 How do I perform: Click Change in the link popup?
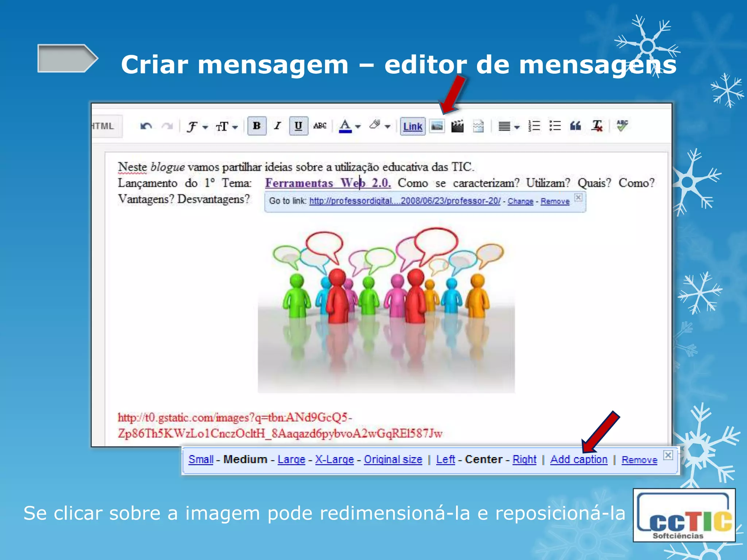click(520, 201)
